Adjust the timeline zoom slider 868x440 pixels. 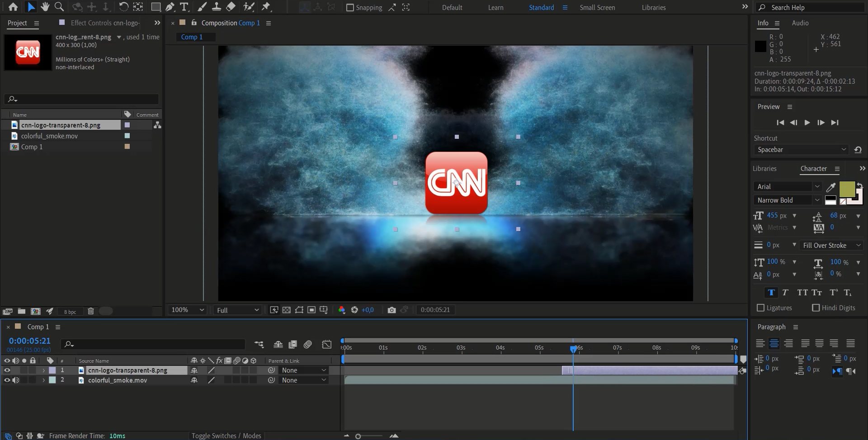[358, 436]
